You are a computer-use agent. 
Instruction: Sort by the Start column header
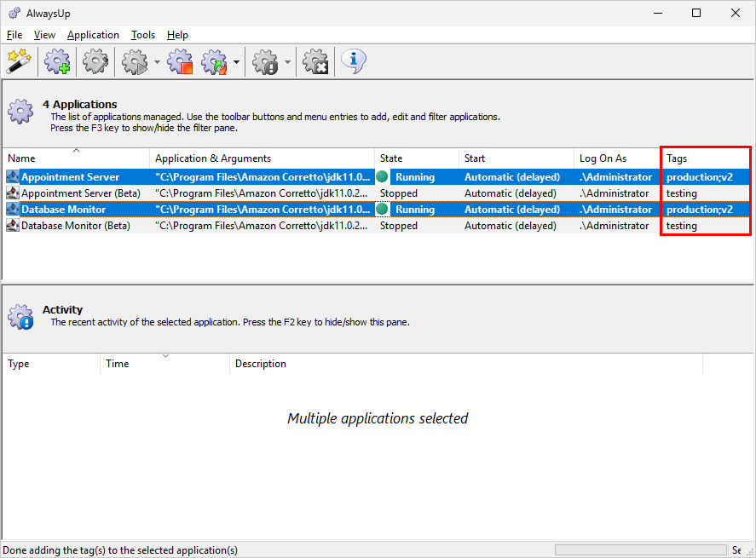tap(517, 158)
